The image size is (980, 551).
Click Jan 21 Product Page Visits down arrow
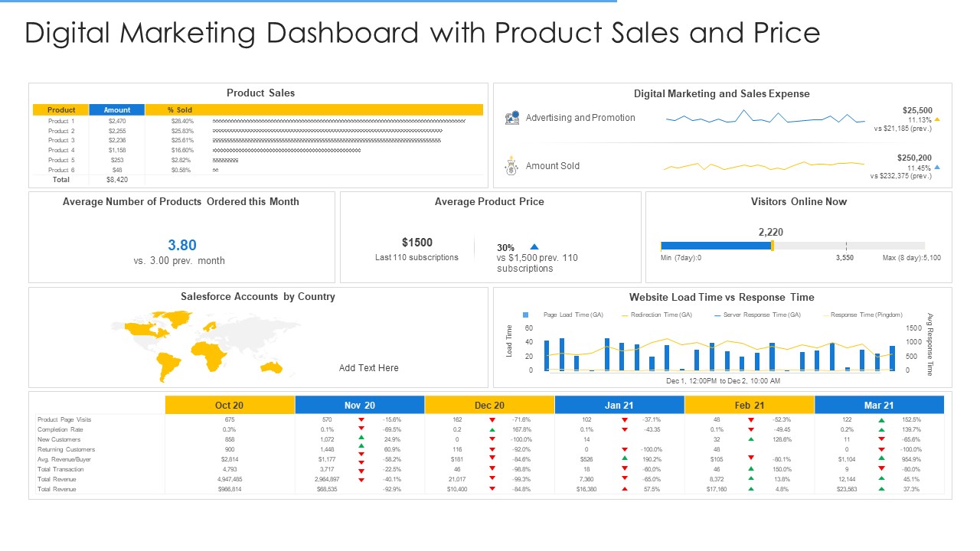(x=625, y=420)
